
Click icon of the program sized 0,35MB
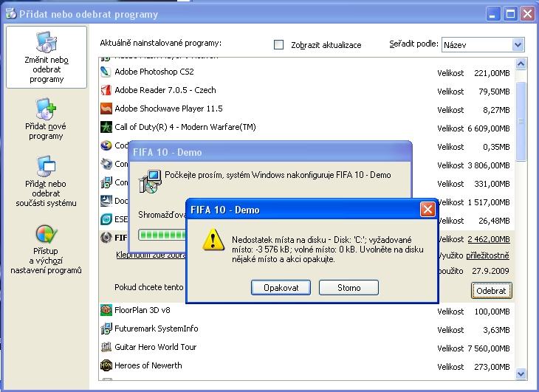tap(106, 145)
